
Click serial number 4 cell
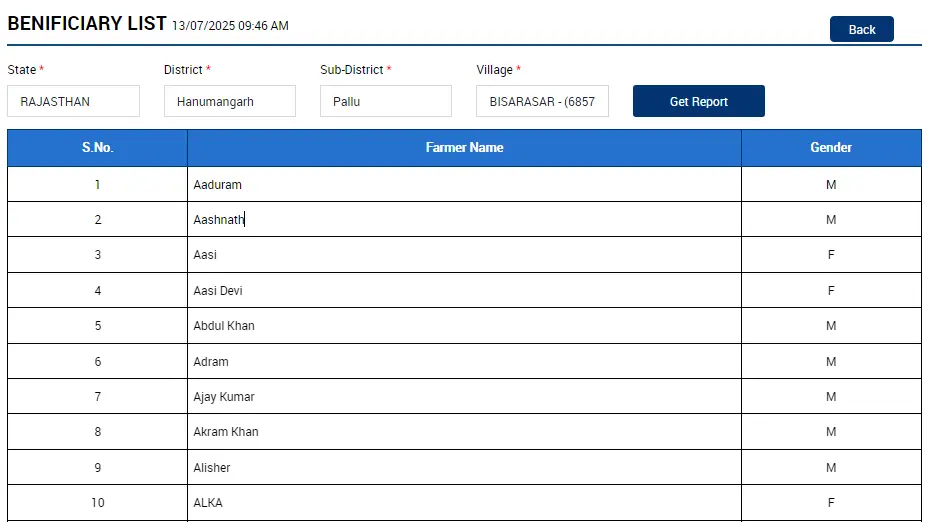coord(97,291)
